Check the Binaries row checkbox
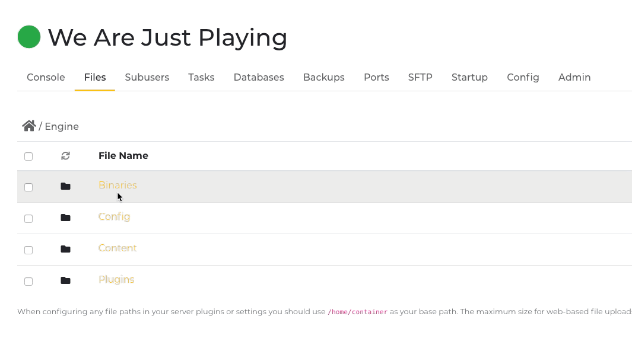The height and width of the screenshot is (364, 632). point(28,187)
